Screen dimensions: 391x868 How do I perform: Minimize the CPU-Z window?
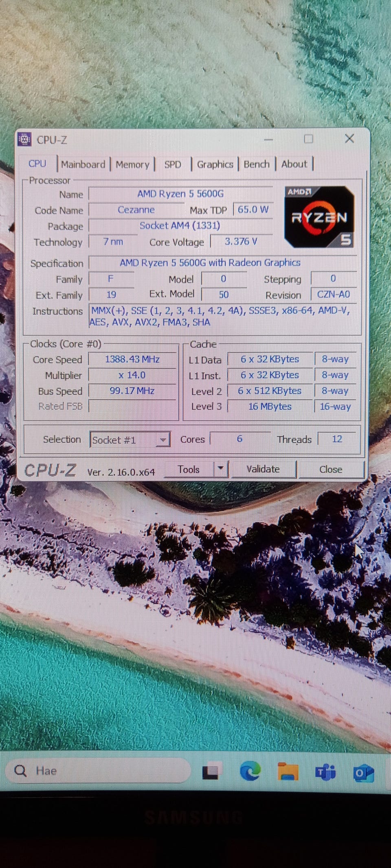(268, 140)
